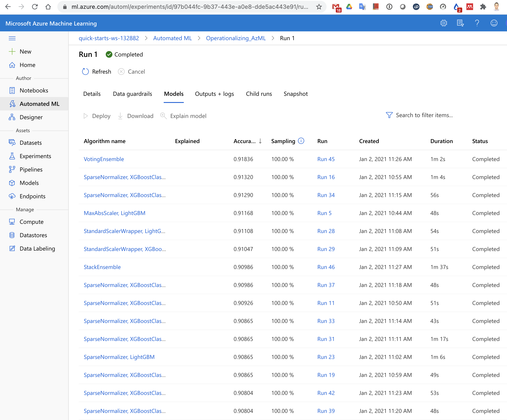Click the Operationalizing_AzML breadcrumb
The height and width of the screenshot is (420, 507).
(236, 38)
